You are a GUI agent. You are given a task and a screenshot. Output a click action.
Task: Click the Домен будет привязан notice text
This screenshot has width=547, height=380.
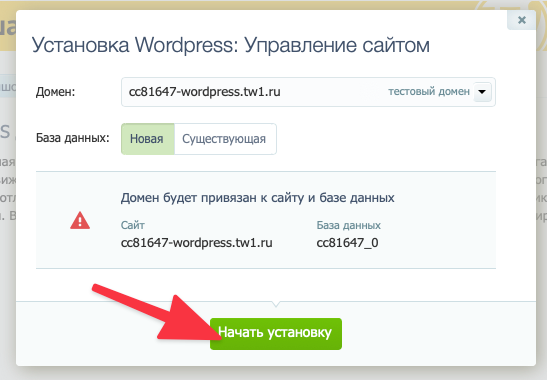(x=257, y=198)
